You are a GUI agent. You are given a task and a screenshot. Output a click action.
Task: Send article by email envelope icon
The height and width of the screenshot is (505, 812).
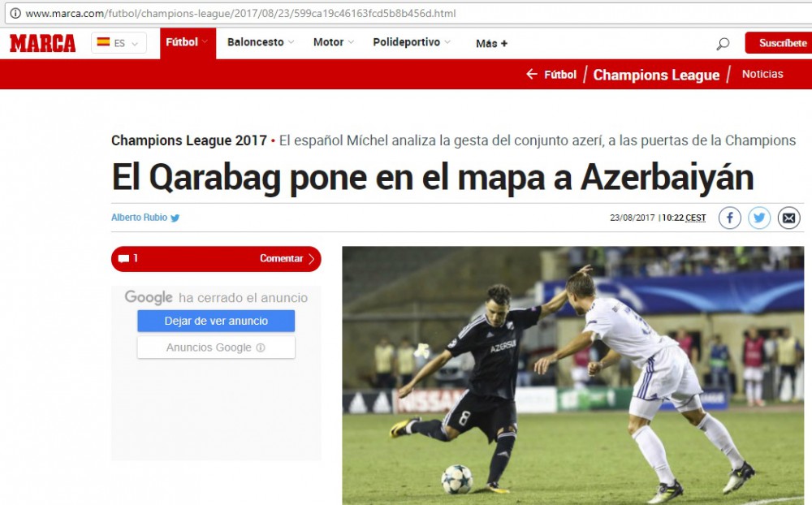(788, 218)
